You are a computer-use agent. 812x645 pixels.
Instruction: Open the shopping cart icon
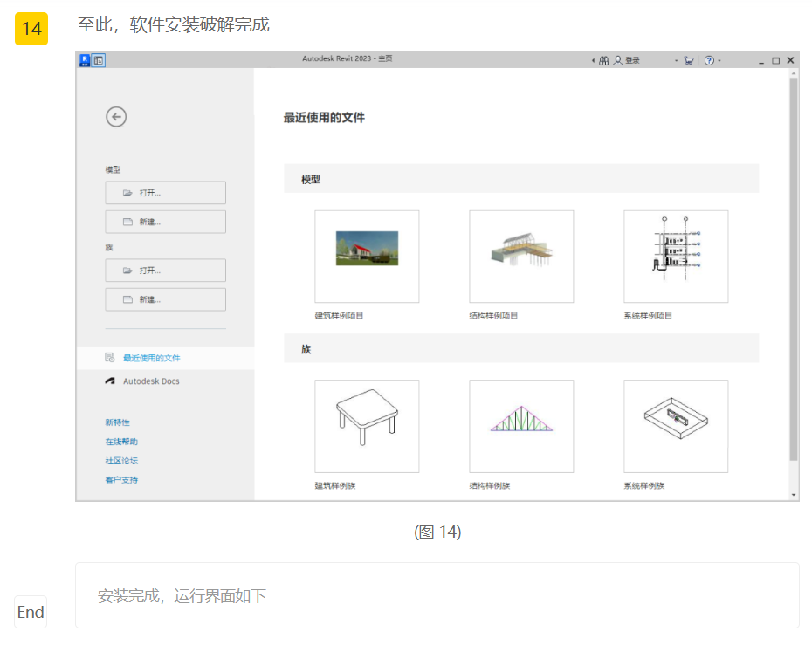click(x=689, y=61)
